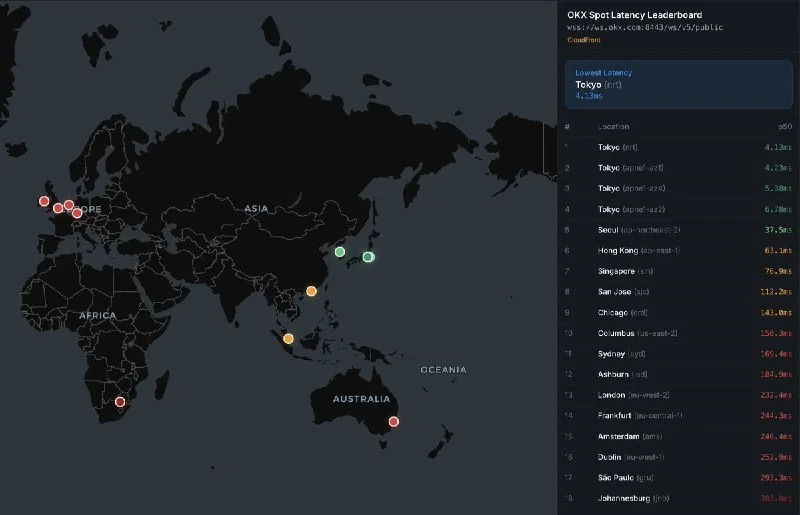Select the orange Hong Kong map marker

[x=311, y=291]
